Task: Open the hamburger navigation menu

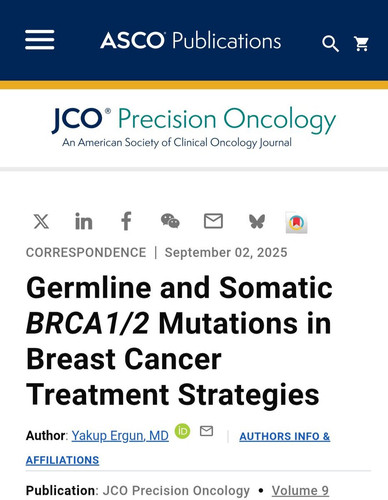Action: point(40,40)
